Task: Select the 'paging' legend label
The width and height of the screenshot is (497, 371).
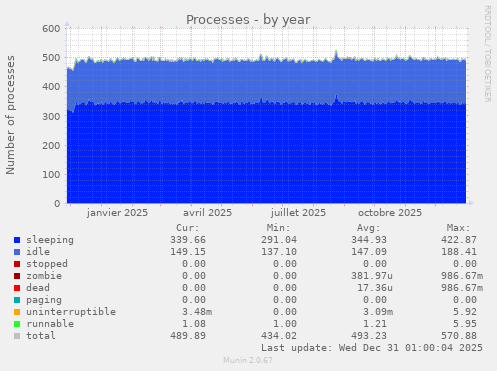Action: [x=44, y=300]
